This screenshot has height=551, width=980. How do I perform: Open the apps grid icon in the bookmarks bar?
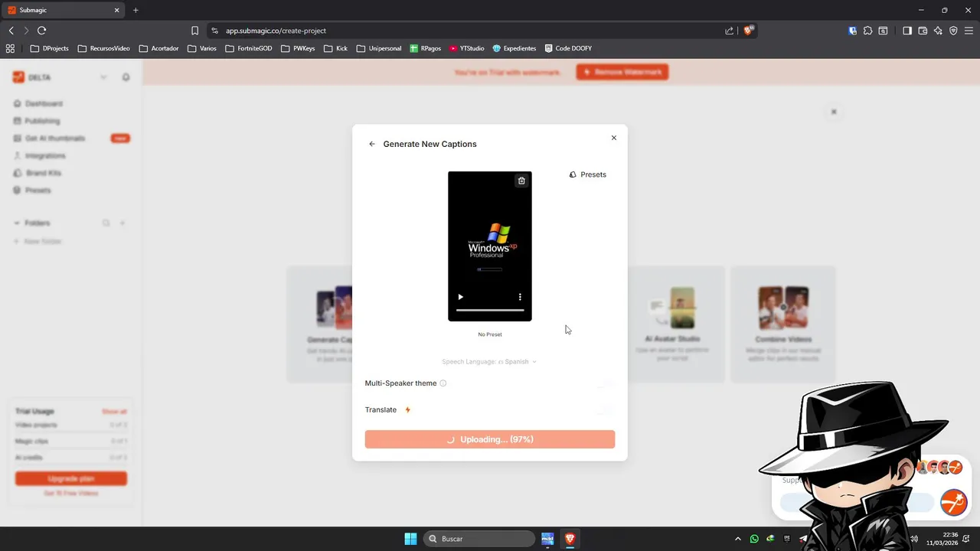[10, 48]
